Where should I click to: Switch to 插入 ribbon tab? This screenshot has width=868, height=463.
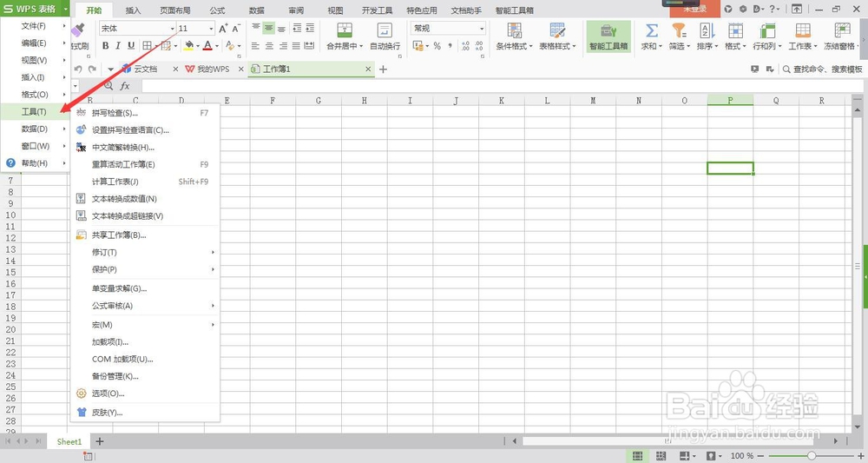(x=133, y=10)
